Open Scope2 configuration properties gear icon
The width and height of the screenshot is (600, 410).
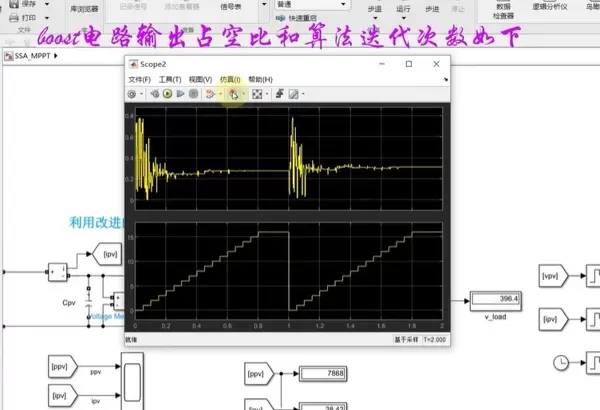click(x=132, y=94)
